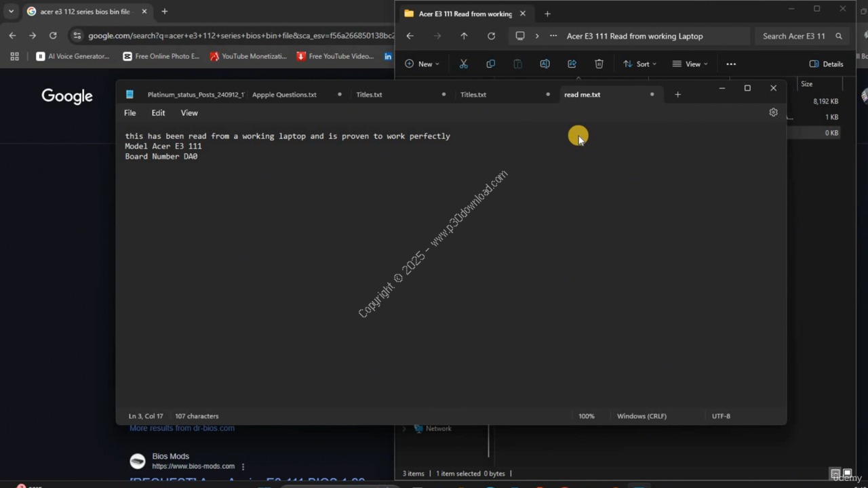Open Chrome tab search dropdown

click(x=11, y=12)
